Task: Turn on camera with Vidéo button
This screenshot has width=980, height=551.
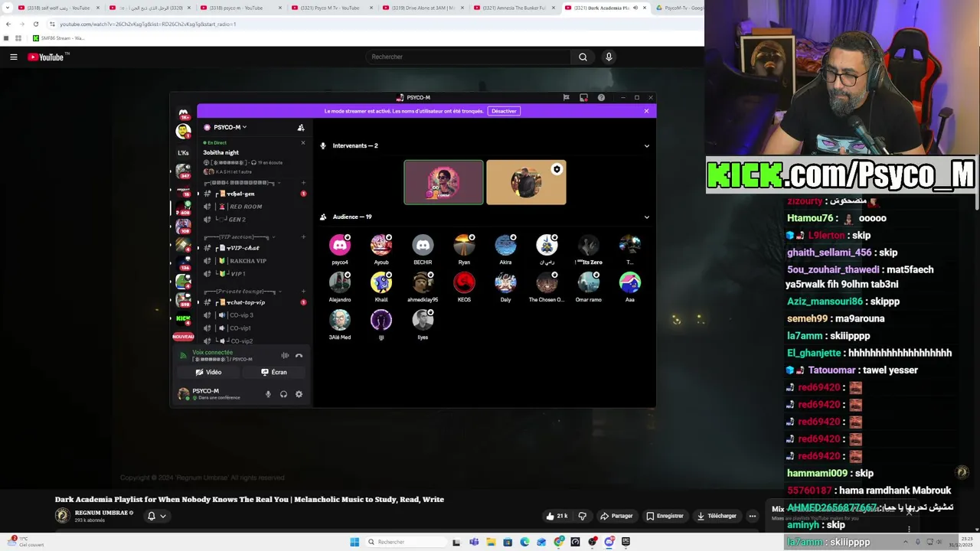Action: point(208,373)
